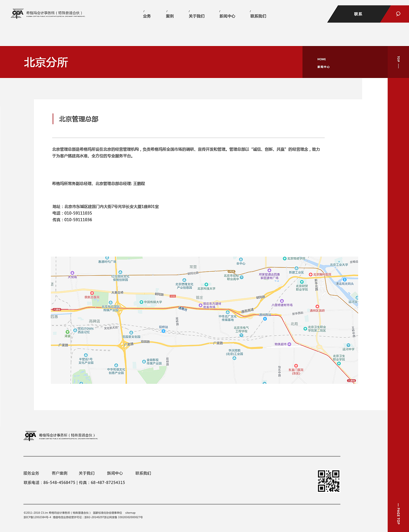
Task: Click footer link 关于我们
Action: click(x=87, y=473)
